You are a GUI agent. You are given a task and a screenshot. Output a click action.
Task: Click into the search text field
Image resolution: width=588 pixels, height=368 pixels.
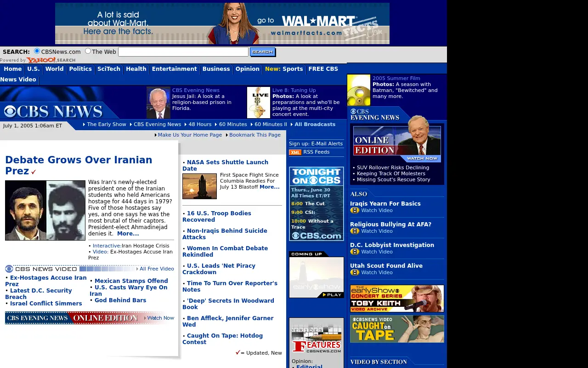183,52
